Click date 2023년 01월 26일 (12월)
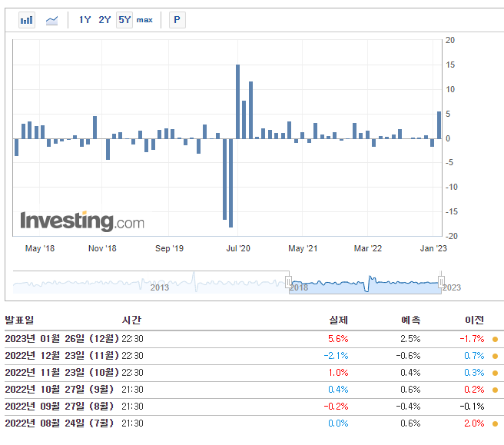The height and width of the screenshot is (445, 504). click(x=61, y=339)
